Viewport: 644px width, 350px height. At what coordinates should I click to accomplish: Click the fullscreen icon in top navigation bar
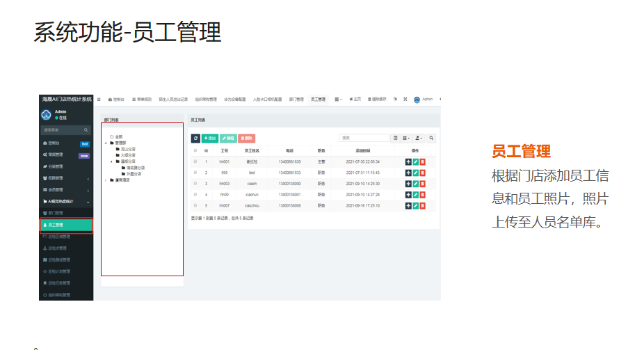pyautogui.click(x=405, y=100)
